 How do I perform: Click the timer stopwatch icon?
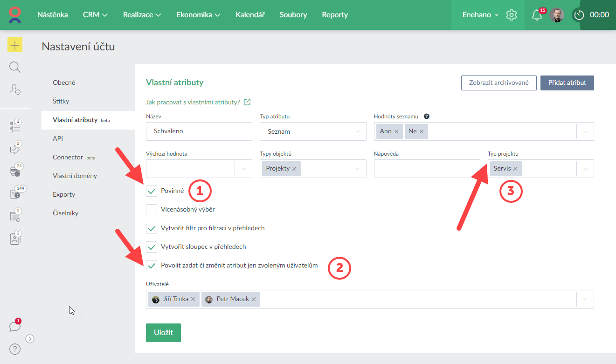click(x=579, y=15)
